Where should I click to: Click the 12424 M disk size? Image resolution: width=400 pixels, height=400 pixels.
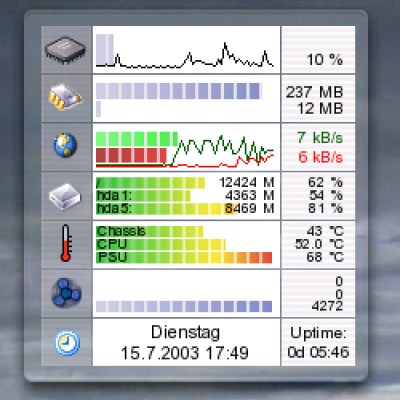[x=247, y=183]
